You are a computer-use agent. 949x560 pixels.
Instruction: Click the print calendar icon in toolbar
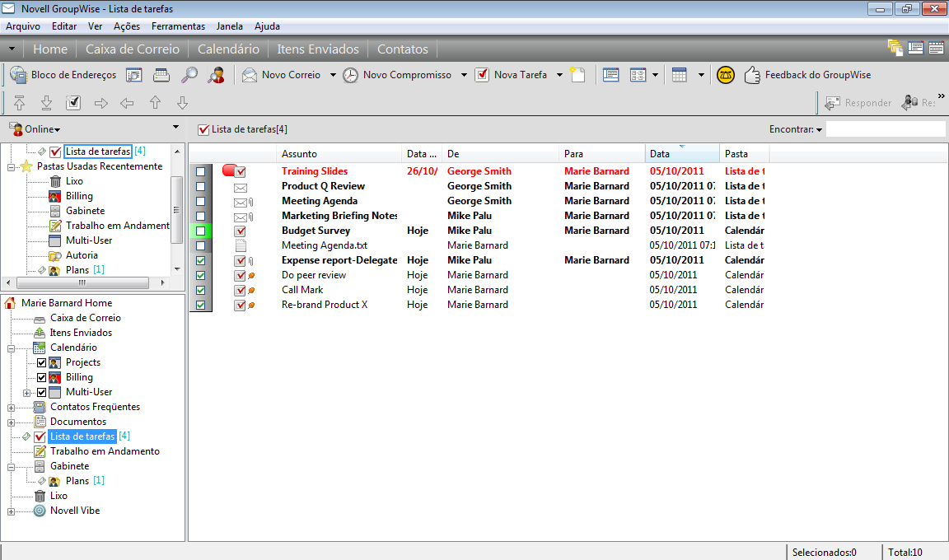click(x=161, y=75)
